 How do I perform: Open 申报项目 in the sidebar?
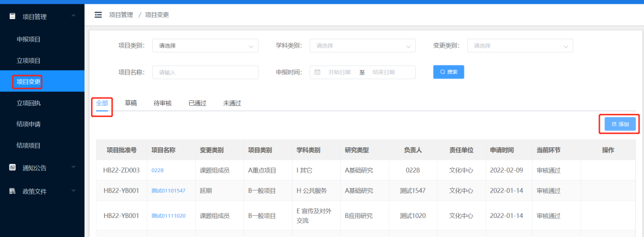click(x=29, y=39)
